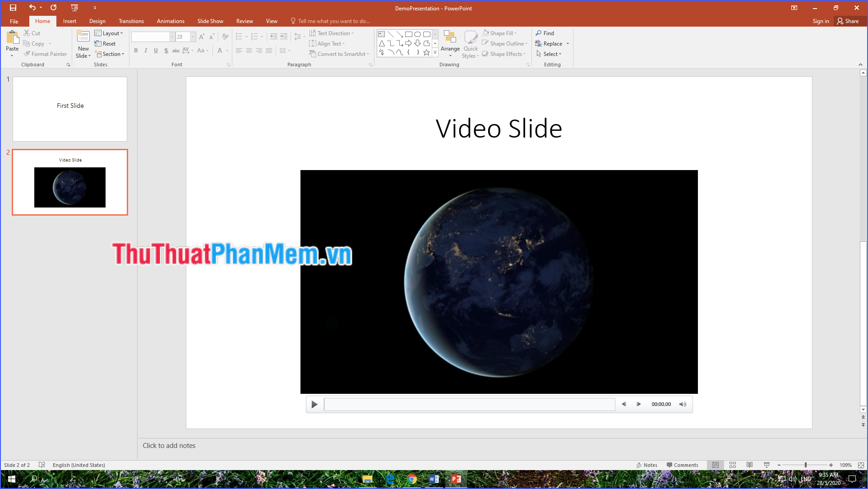Expand the shapes gallery

pyautogui.click(x=434, y=53)
